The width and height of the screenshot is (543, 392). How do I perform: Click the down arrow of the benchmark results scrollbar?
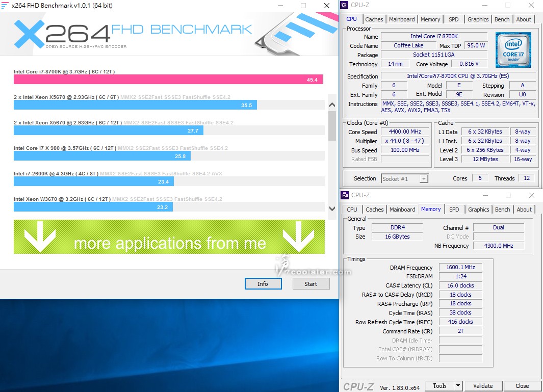(x=332, y=208)
